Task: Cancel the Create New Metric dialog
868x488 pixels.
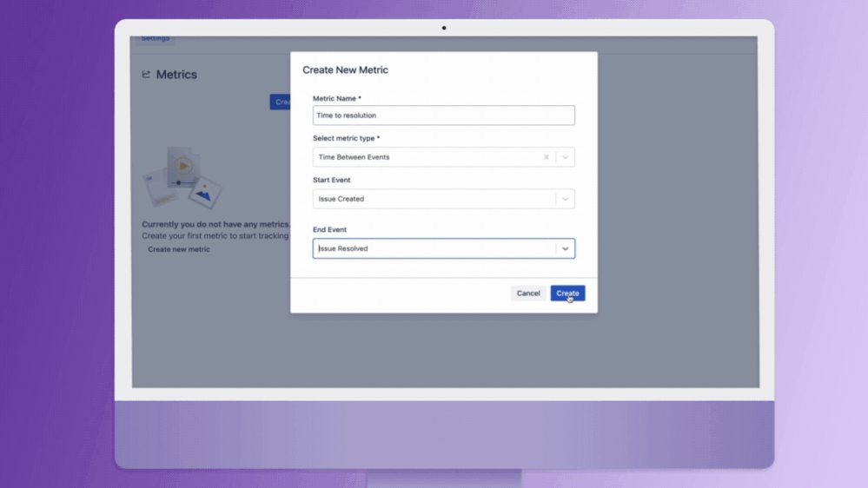Action: click(528, 293)
